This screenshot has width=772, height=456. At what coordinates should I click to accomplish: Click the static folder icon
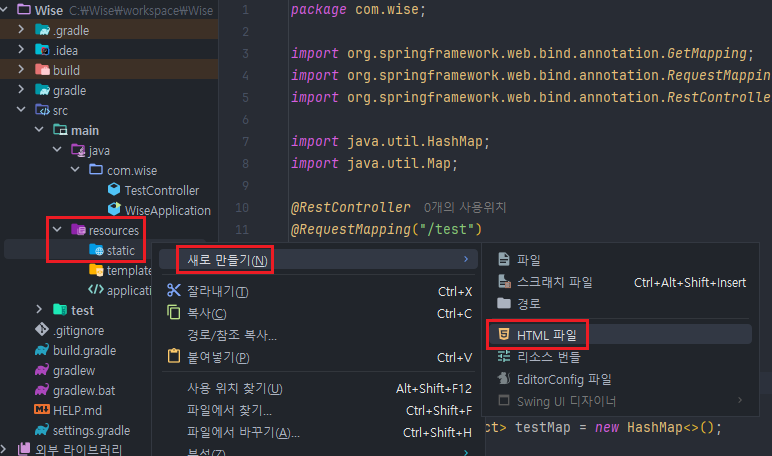tap(96, 250)
